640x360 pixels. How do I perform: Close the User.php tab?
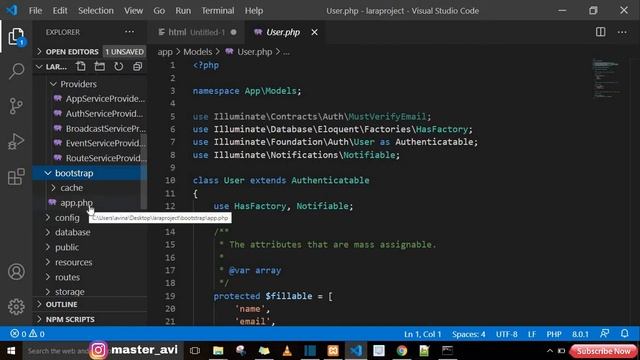click(314, 32)
